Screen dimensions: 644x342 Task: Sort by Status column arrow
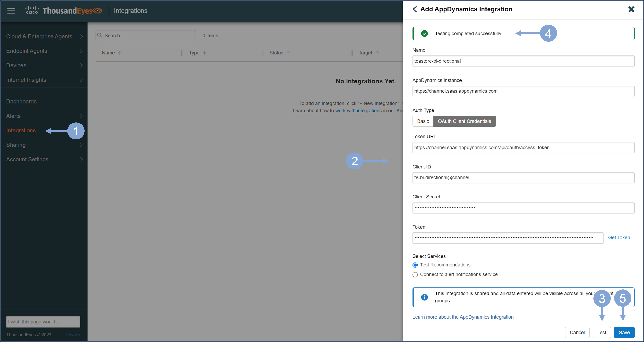(x=288, y=53)
